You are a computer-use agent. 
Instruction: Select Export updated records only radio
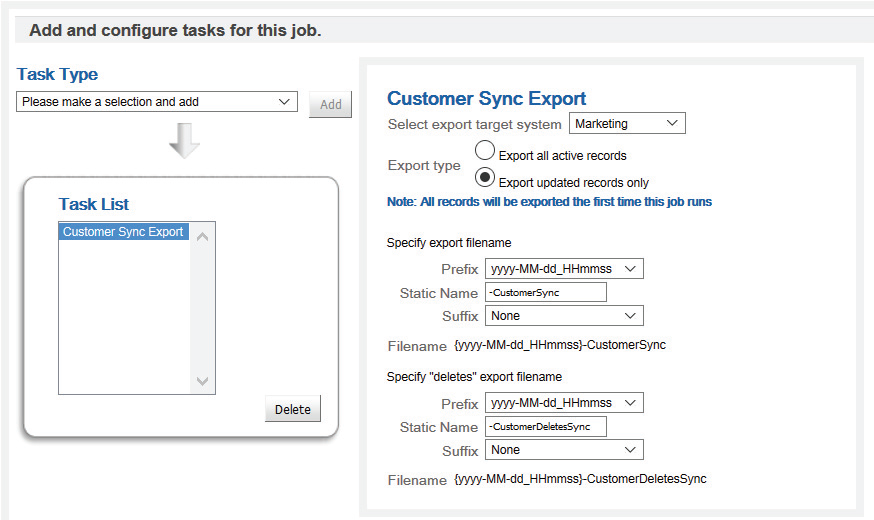485,177
